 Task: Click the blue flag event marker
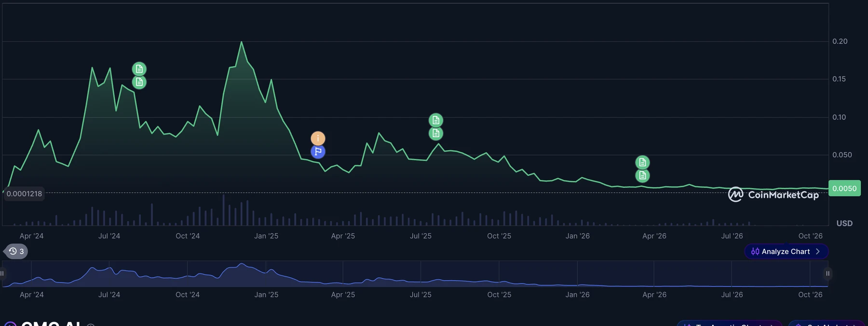(x=318, y=152)
